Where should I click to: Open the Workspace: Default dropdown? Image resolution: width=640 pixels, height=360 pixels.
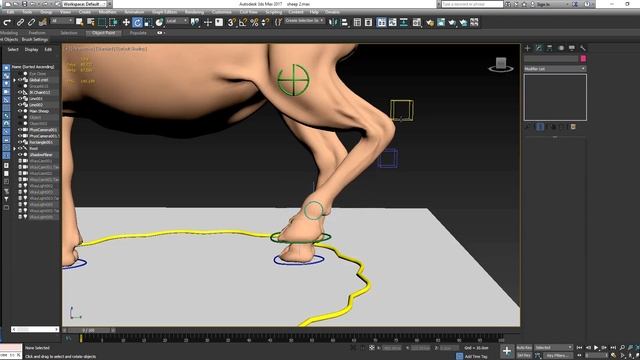click(x=84, y=4)
